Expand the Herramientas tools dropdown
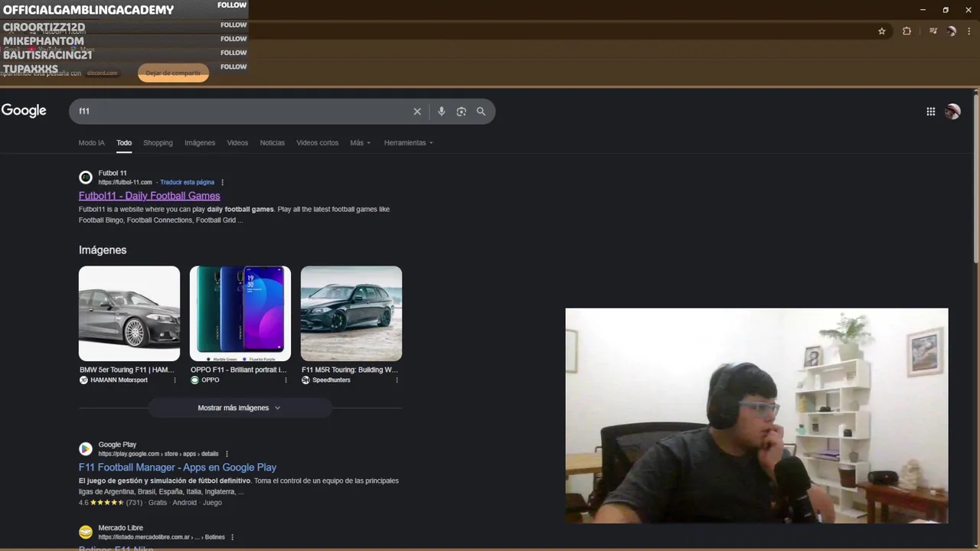Viewport: 980px width, 551px height. click(408, 143)
